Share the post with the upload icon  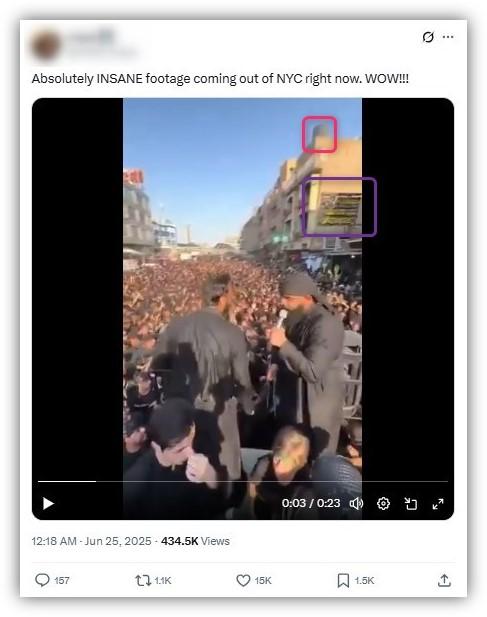(x=444, y=580)
